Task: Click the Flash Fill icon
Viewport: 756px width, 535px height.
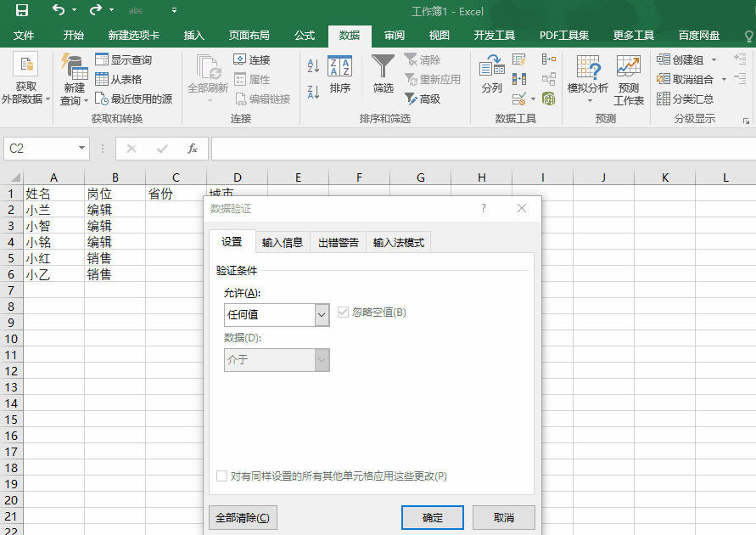Action: click(518, 59)
